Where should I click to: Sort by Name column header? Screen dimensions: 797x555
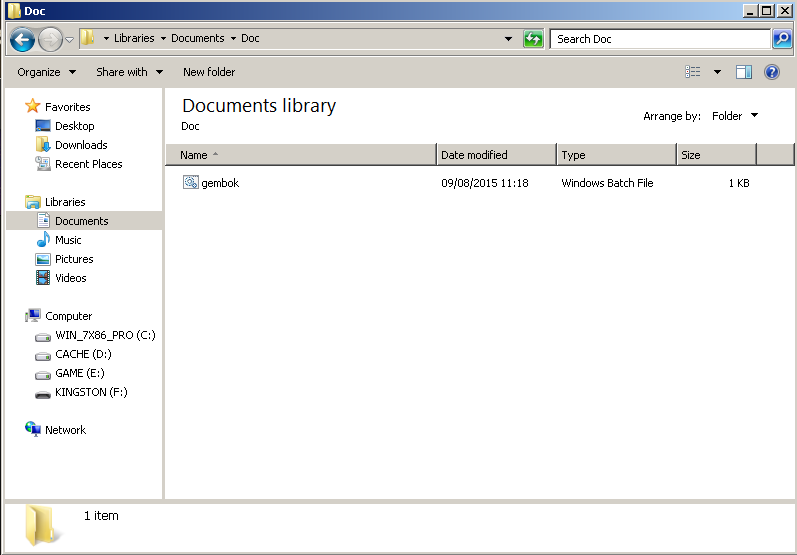coord(301,155)
